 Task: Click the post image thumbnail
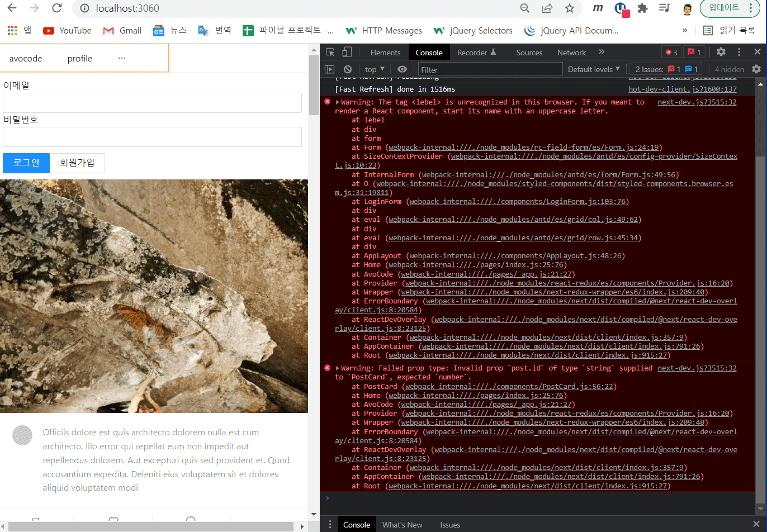coord(154,296)
